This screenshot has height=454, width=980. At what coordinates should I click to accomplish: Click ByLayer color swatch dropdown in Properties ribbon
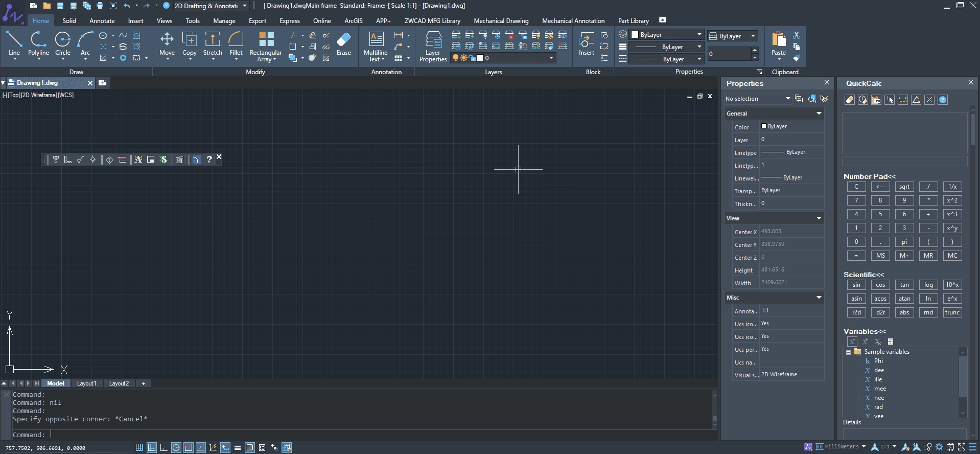tap(666, 34)
